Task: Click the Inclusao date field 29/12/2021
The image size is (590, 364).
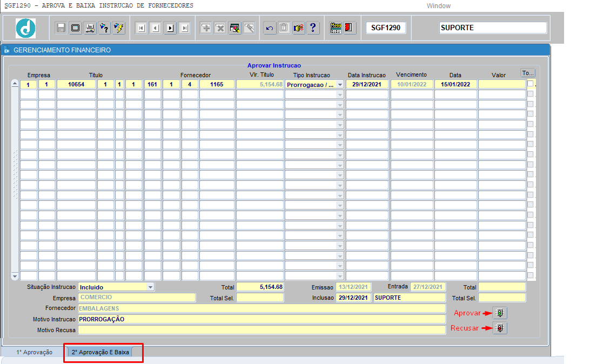Action: click(353, 298)
